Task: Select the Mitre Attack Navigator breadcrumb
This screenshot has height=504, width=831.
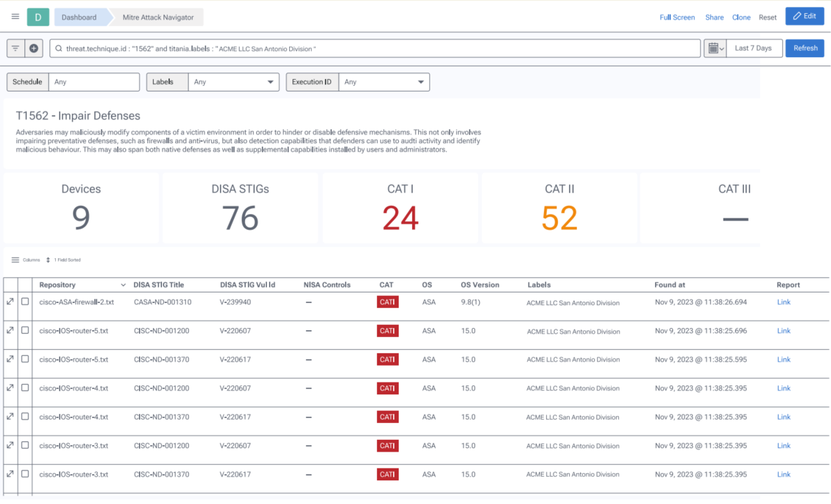Action: pos(159,17)
